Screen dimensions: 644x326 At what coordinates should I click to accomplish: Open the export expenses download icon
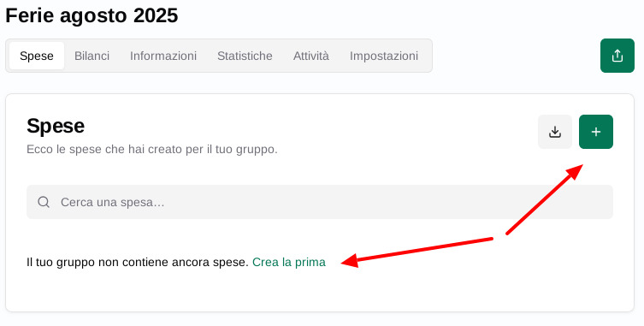click(555, 132)
